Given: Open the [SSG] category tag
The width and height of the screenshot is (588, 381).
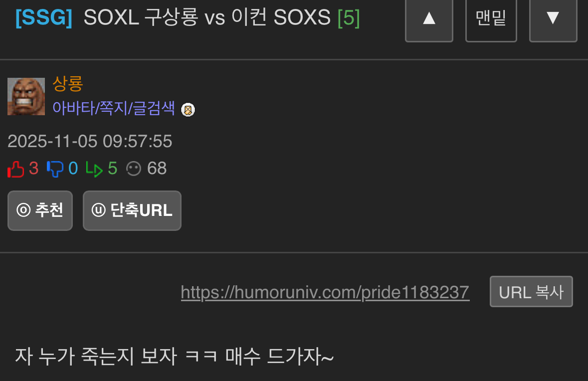Looking at the screenshot, I should click(x=44, y=17).
